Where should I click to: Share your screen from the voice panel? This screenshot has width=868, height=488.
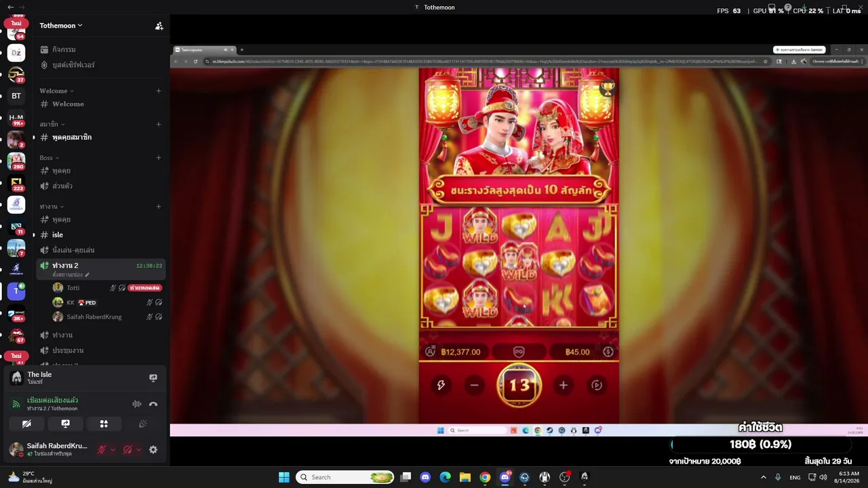65,424
